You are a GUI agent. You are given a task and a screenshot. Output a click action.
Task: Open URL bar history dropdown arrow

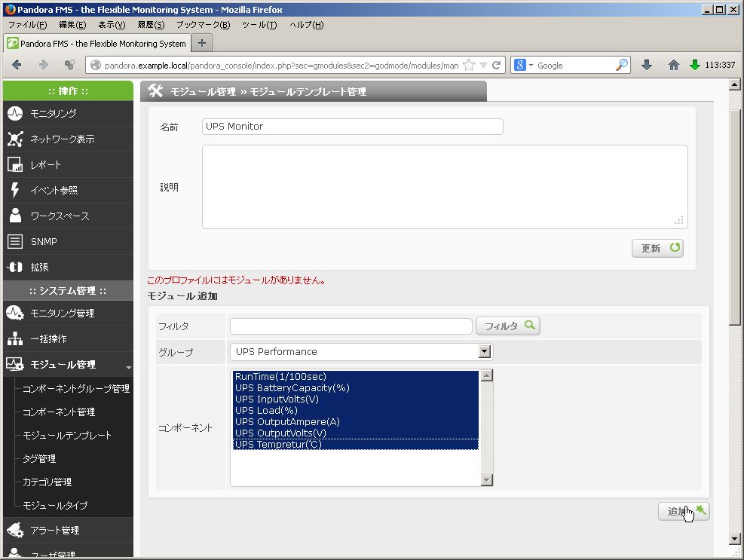(483, 66)
